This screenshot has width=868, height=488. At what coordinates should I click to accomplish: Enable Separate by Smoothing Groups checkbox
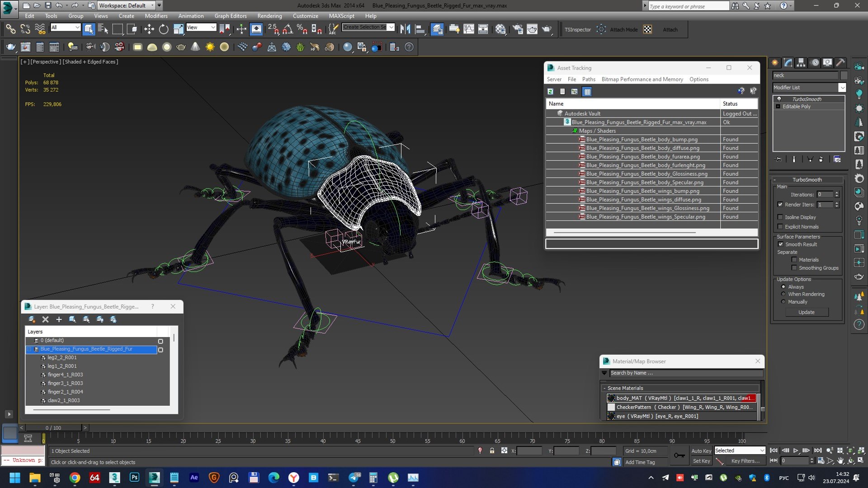794,268
